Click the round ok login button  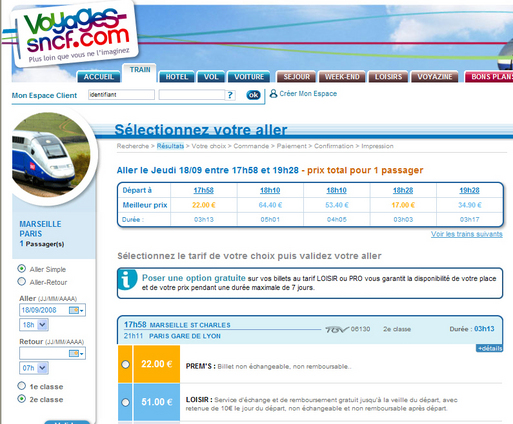pyautogui.click(x=253, y=95)
